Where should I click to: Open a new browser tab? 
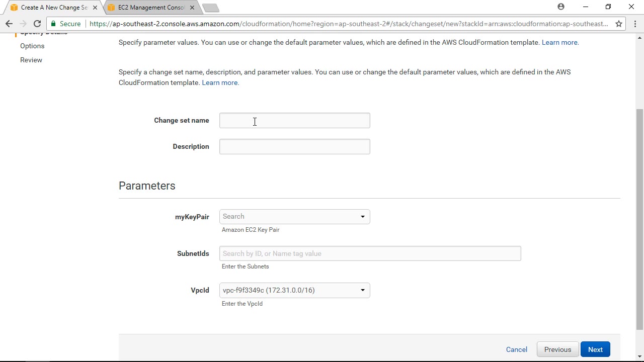[x=210, y=8]
